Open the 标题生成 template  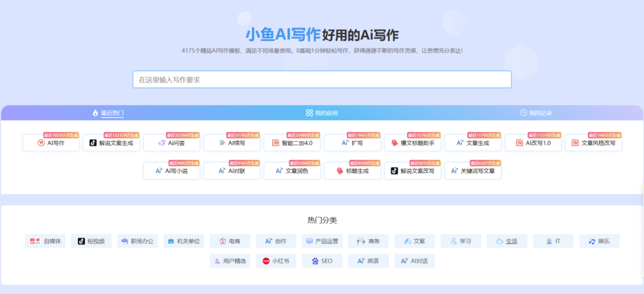point(352,171)
